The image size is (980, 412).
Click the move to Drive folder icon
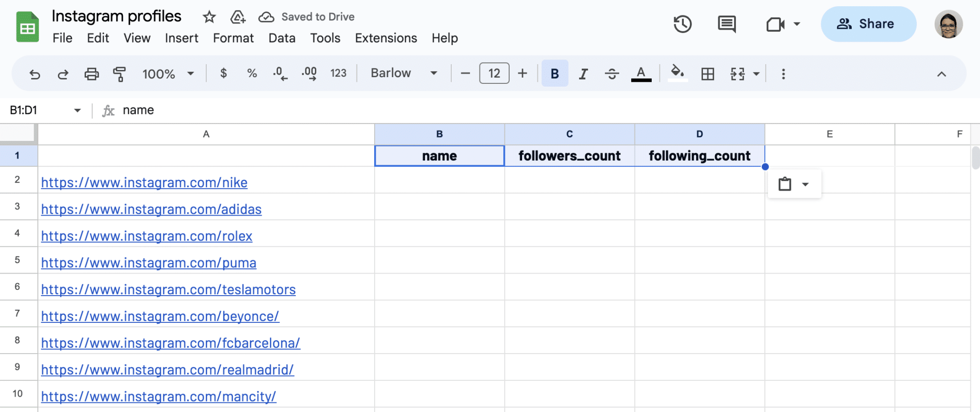pyautogui.click(x=237, y=17)
